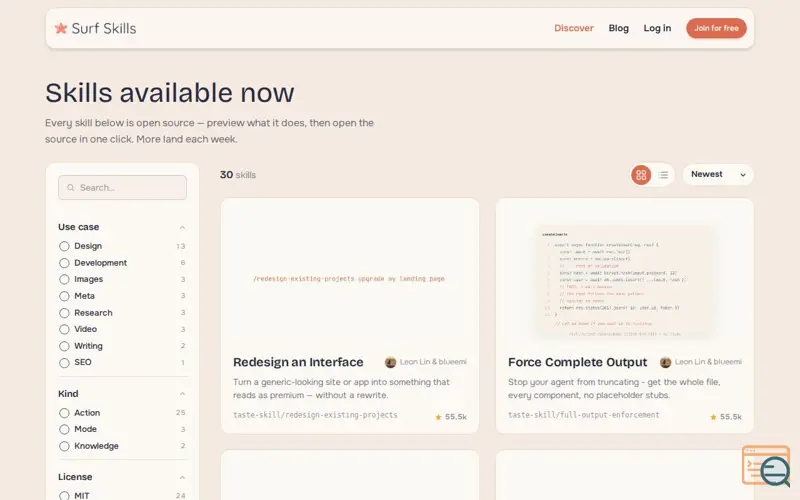The width and height of the screenshot is (800, 500).
Task: Click the Surf Skills starfish logo icon
Action: click(61, 28)
